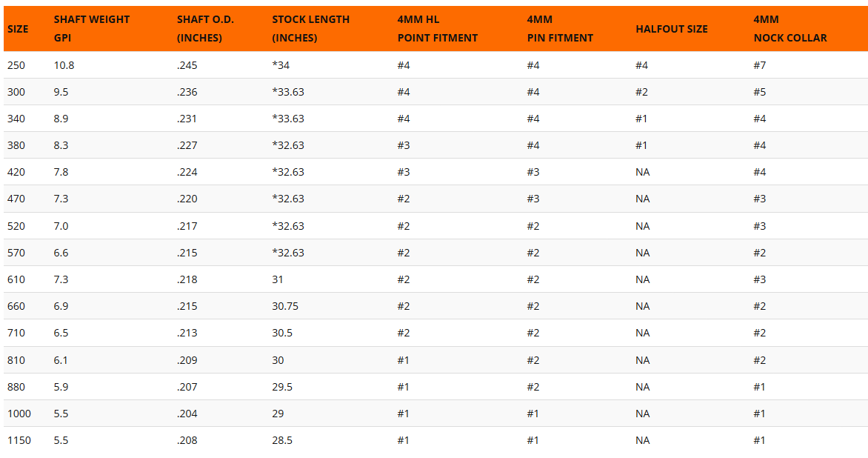Click the 28.5 stock length cell
The height and width of the screenshot is (458, 868).
[x=283, y=440]
